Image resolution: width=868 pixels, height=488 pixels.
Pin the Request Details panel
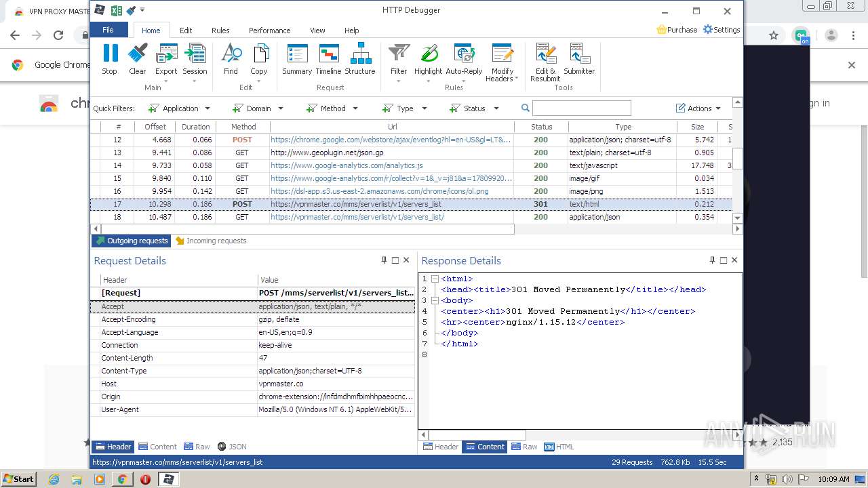(384, 260)
